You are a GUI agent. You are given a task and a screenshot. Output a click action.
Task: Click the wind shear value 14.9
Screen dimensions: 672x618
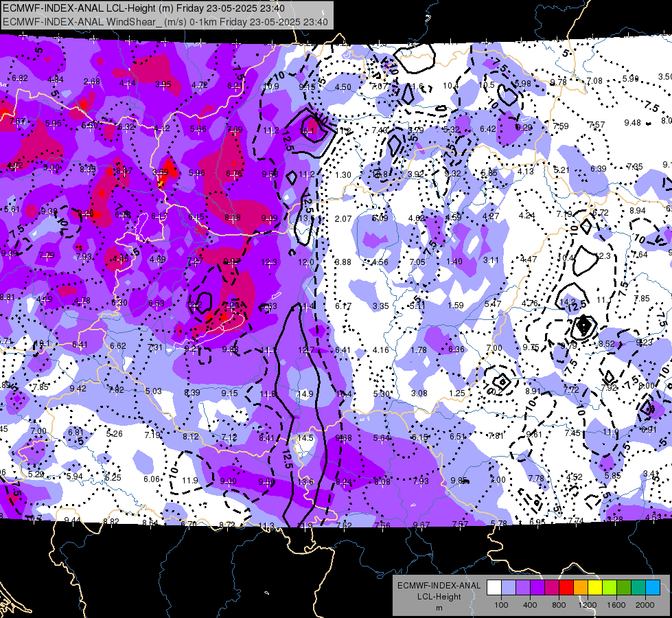coord(305,393)
